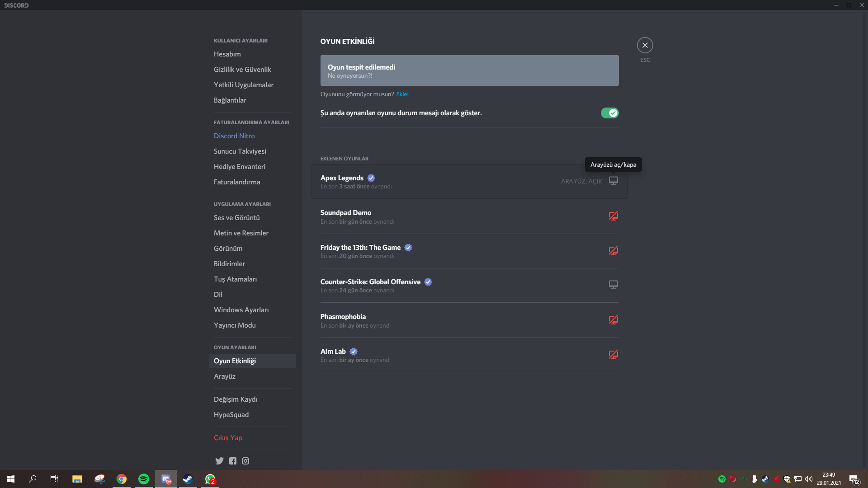Viewport: 868px width, 488px height.
Task: Open Discord's Instagram page icon
Action: (245, 461)
